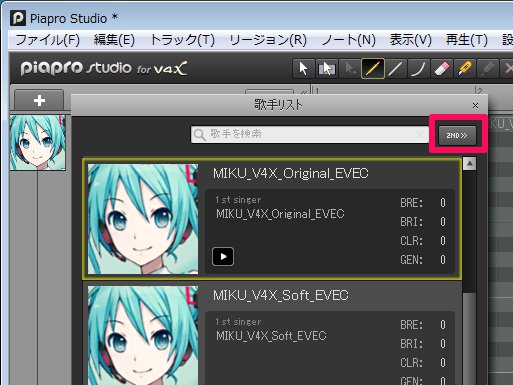Select the straight line tool
The image size is (513, 385).
396,69
